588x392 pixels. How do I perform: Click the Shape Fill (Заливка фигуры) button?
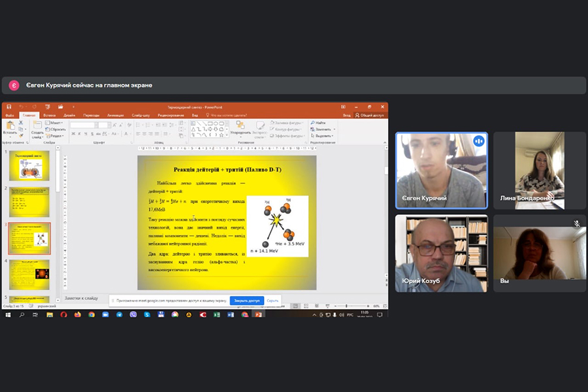pos(286,123)
